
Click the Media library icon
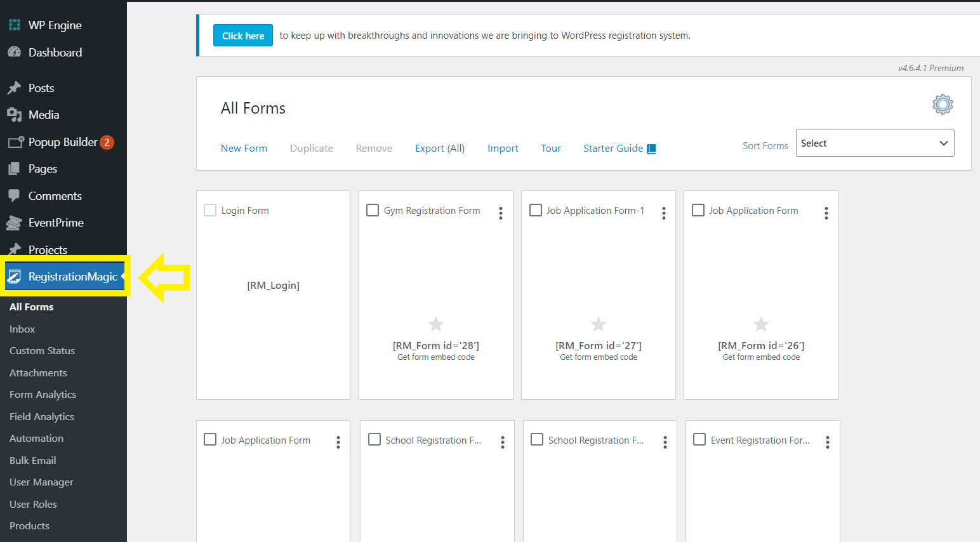[x=15, y=115]
